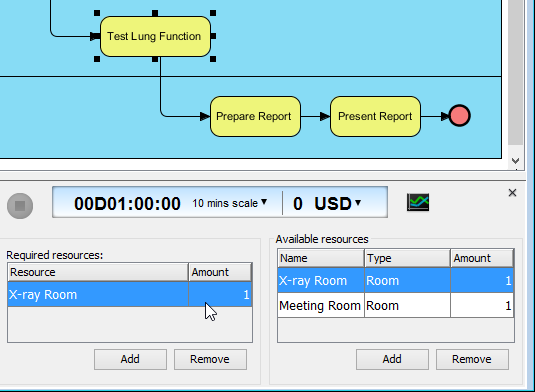Click the Name column header
The width and height of the screenshot is (535, 392).
coord(321,258)
